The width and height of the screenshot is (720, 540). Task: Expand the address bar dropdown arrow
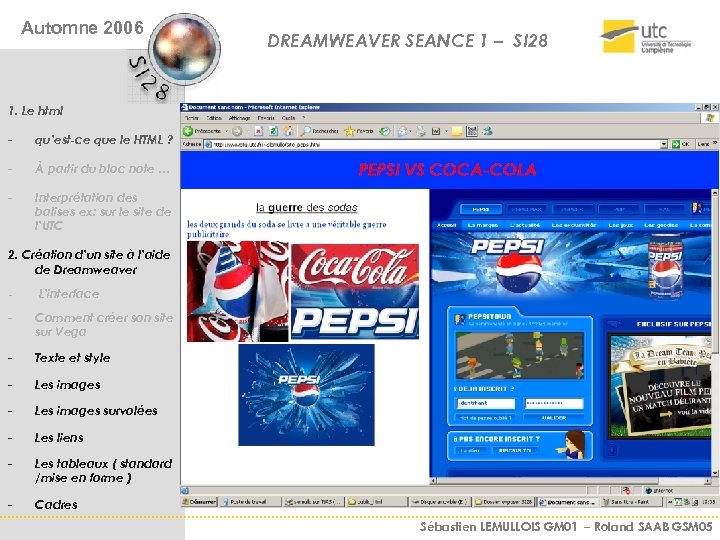pyautogui.click(x=664, y=144)
